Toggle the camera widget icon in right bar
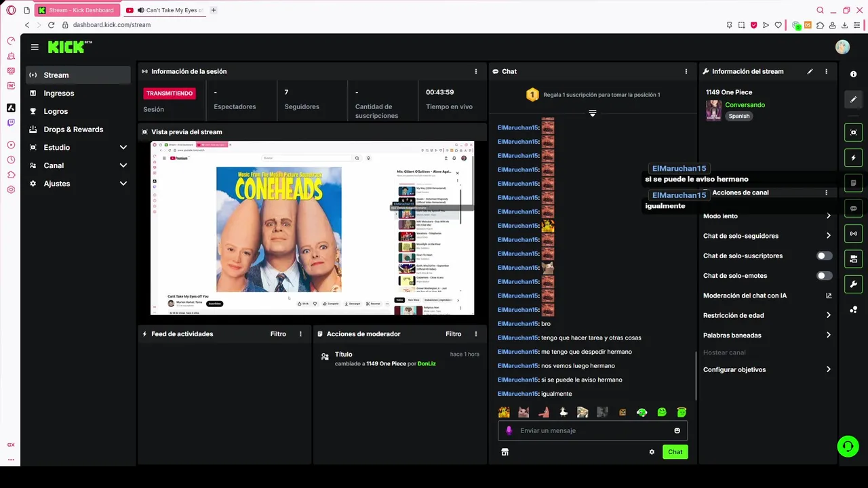The width and height of the screenshot is (868, 488). (x=854, y=259)
